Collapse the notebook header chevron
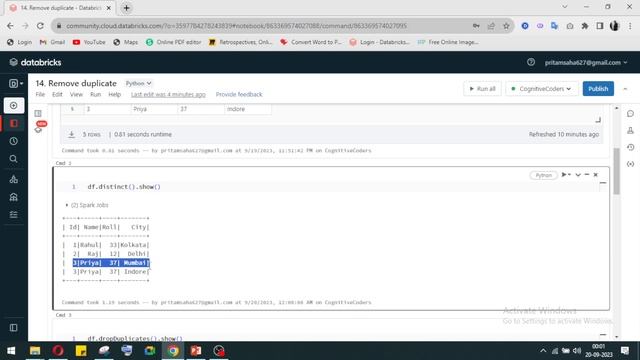The height and width of the screenshot is (360, 640). click(x=625, y=89)
